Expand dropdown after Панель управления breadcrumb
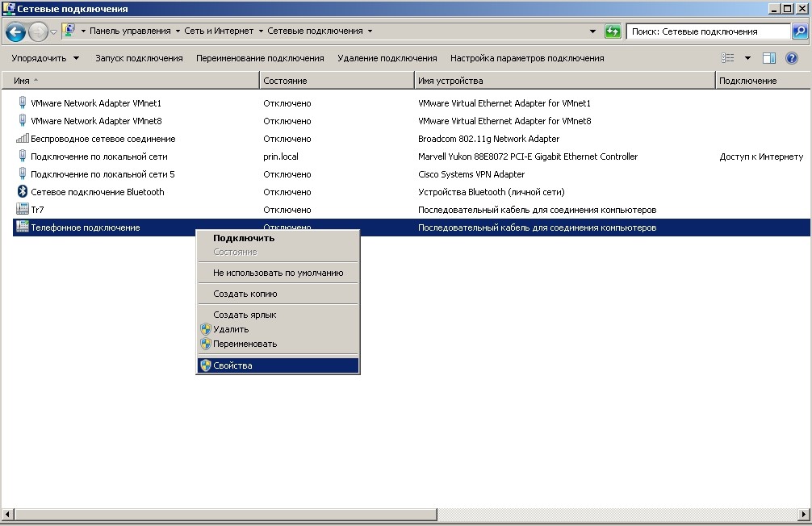This screenshot has width=812, height=526. tap(178, 31)
